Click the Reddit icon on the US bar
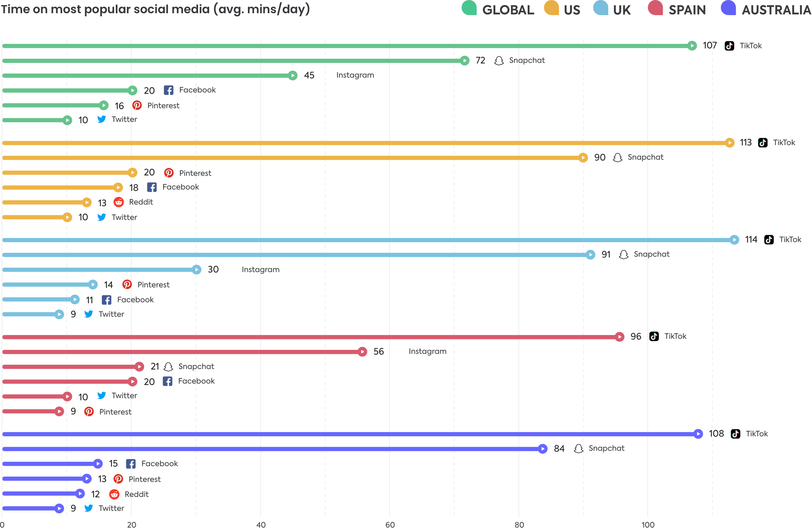Image resolution: width=812 pixels, height=528 pixels. point(118,202)
